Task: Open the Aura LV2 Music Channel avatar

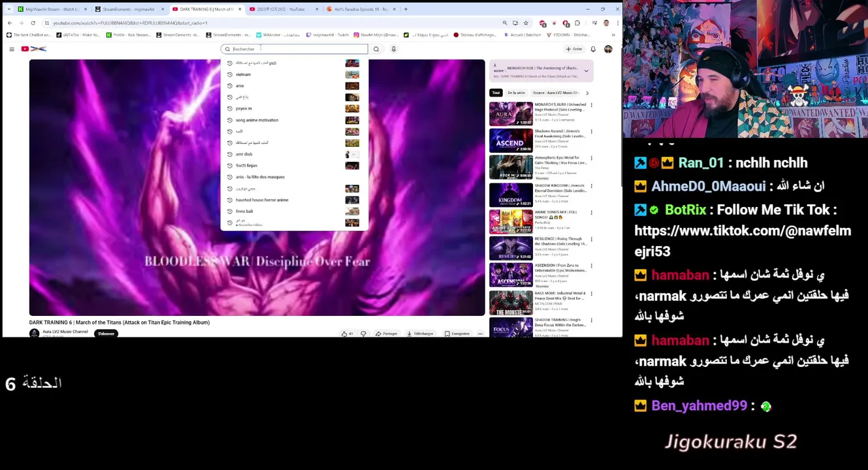Action: tap(34, 334)
